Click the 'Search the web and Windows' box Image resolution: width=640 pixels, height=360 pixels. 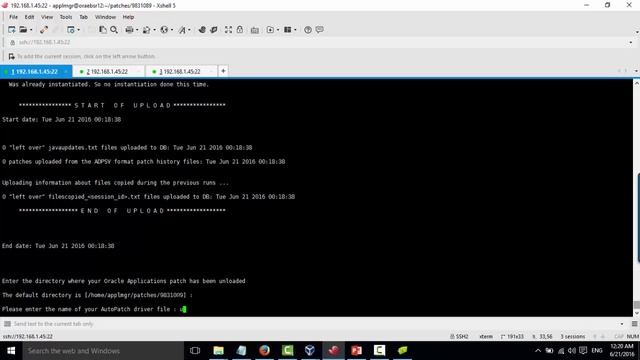click(x=103, y=351)
